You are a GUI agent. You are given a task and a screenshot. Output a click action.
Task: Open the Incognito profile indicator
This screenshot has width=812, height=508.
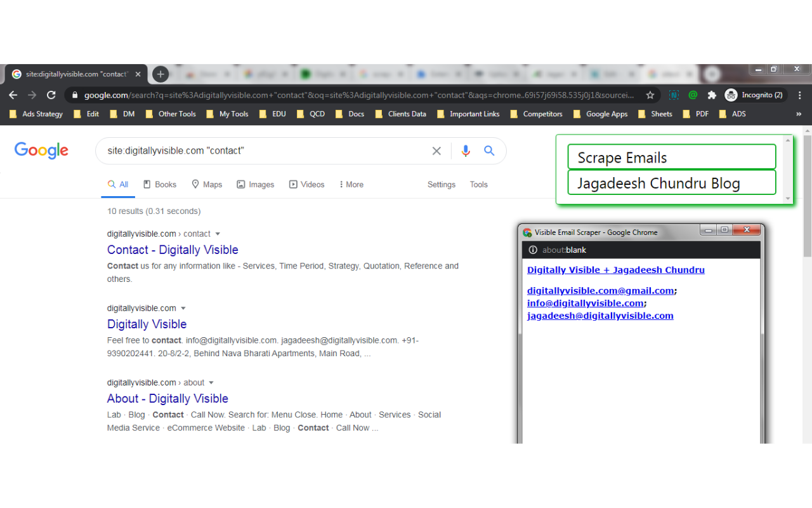point(755,95)
